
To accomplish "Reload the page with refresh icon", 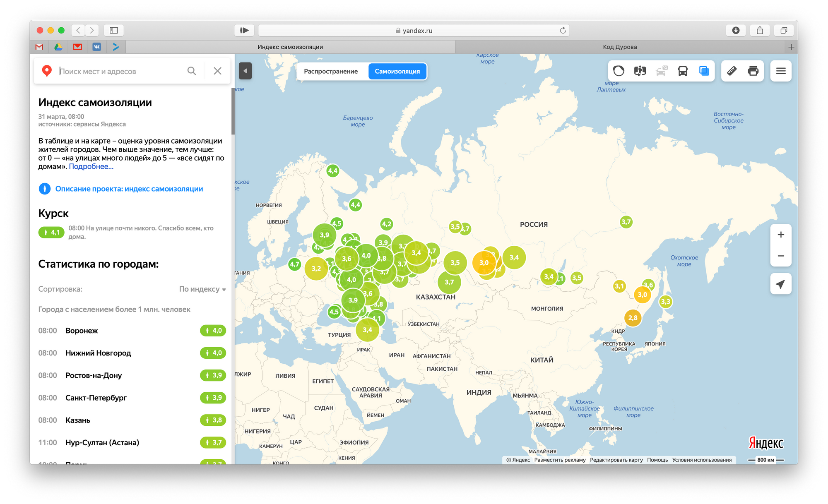I will pos(563,30).
